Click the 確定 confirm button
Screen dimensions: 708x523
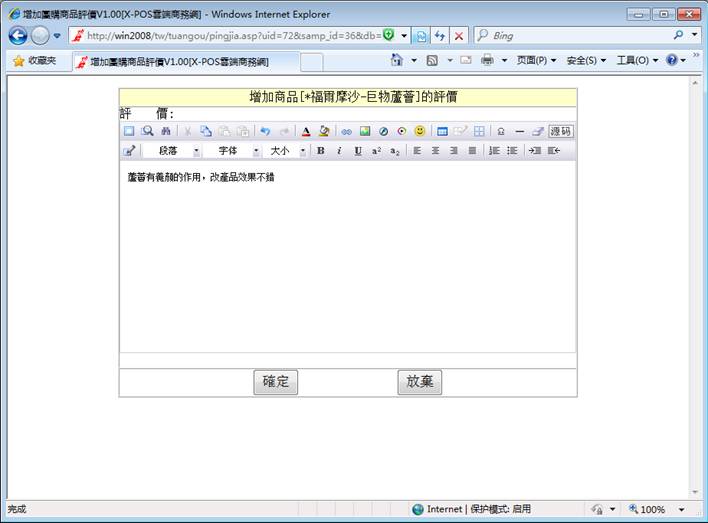tap(275, 382)
